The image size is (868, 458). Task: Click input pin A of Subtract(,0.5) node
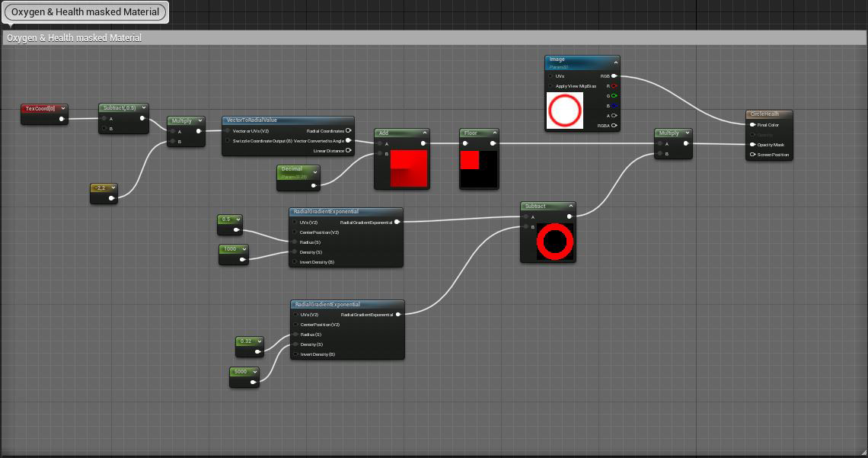click(104, 119)
